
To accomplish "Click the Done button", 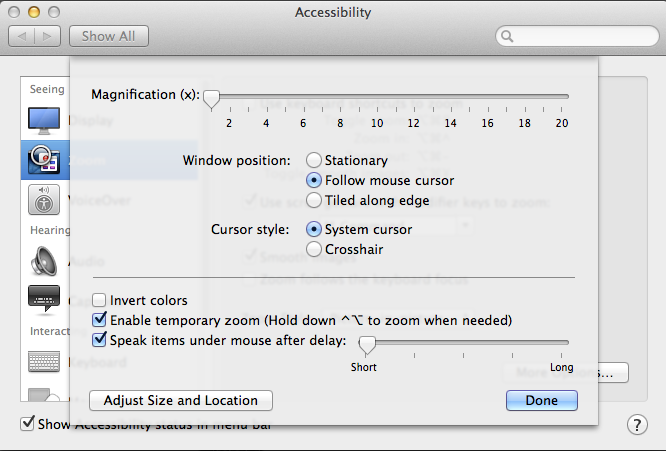I will point(542,400).
